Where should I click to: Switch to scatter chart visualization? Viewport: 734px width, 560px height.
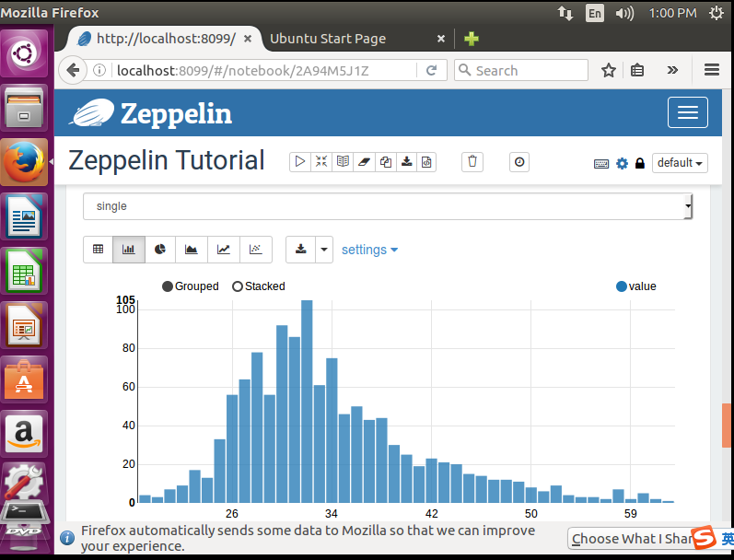pyautogui.click(x=256, y=250)
